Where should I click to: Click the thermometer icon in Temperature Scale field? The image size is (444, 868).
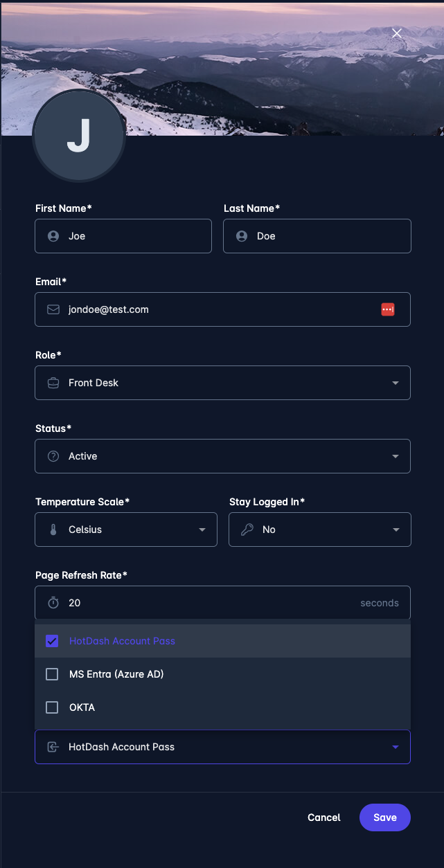click(53, 530)
